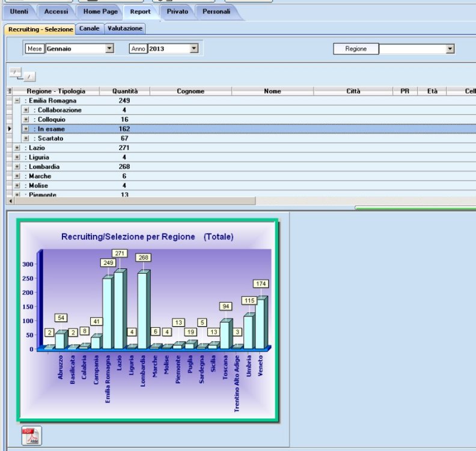Click the Veneto bar labeled 174
The image size is (476, 451).
[x=261, y=323]
